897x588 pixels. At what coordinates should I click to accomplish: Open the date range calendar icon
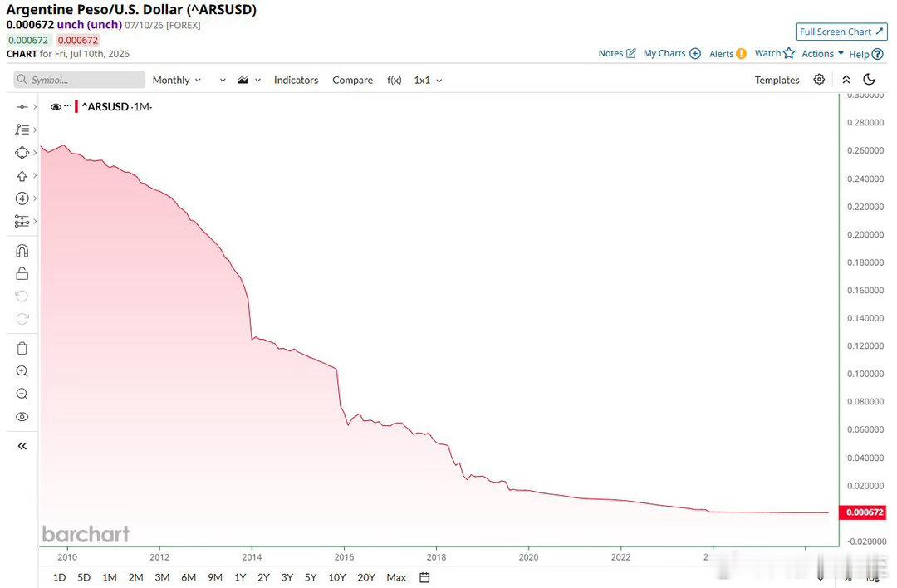click(424, 578)
